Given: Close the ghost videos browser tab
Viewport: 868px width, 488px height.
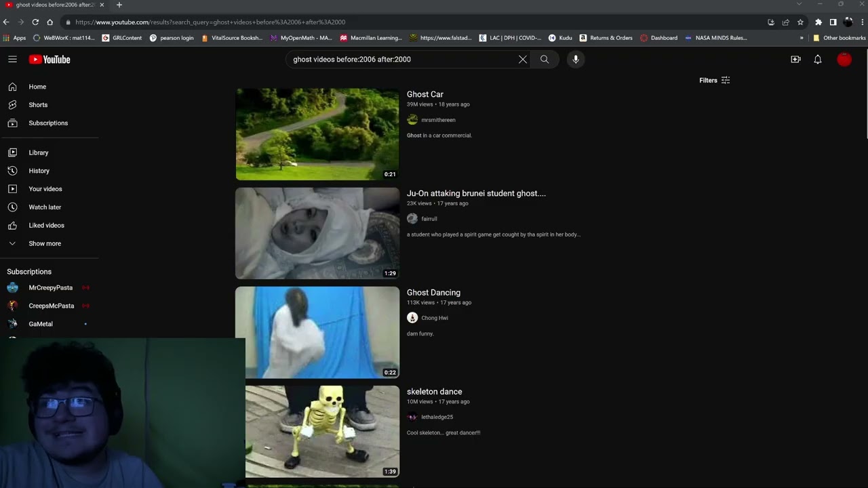Looking at the screenshot, I should [x=102, y=5].
